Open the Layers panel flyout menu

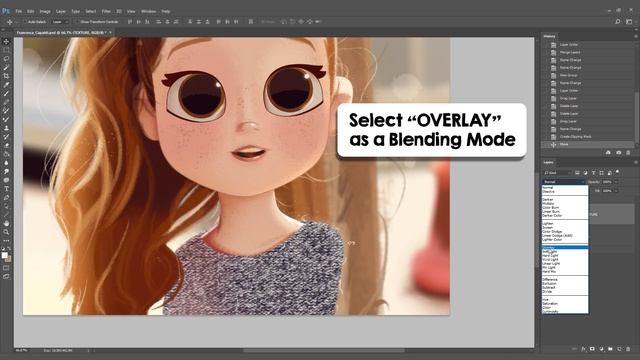[x=636, y=162]
